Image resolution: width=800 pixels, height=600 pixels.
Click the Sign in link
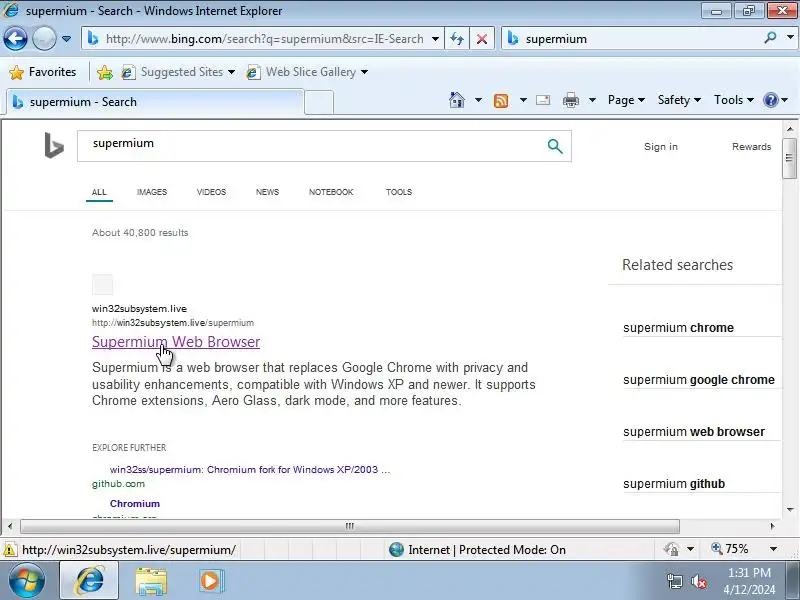661,147
